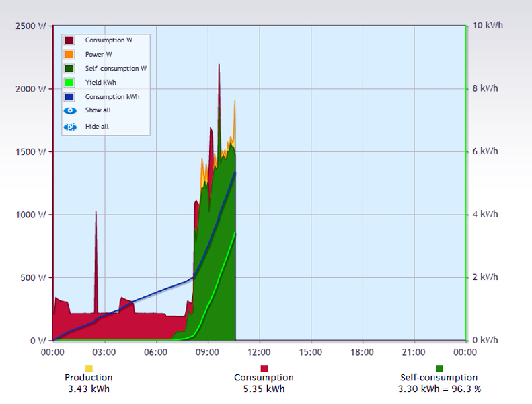The height and width of the screenshot is (404, 532).
Task: Click the 'Consumption' summary label below chart
Action: click(264, 378)
